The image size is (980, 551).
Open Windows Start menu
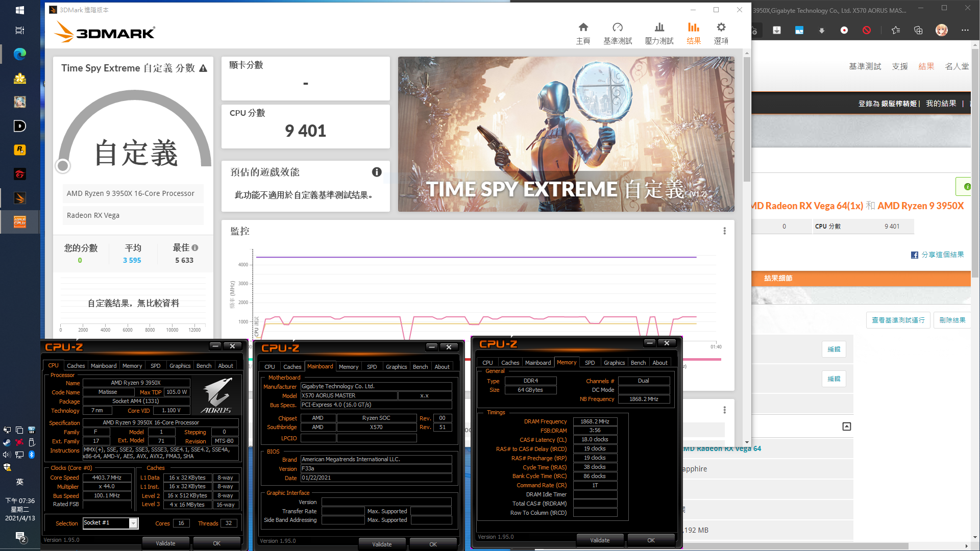click(x=20, y=10)
